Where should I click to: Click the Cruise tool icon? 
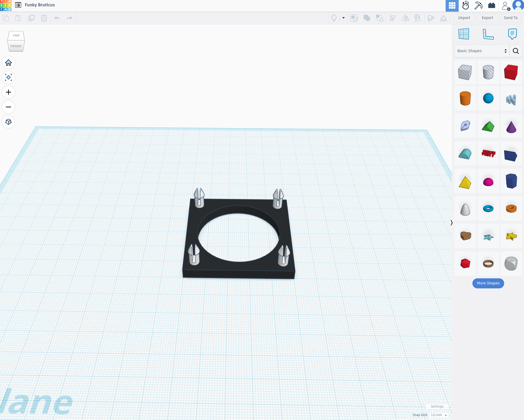pos(418,18)
